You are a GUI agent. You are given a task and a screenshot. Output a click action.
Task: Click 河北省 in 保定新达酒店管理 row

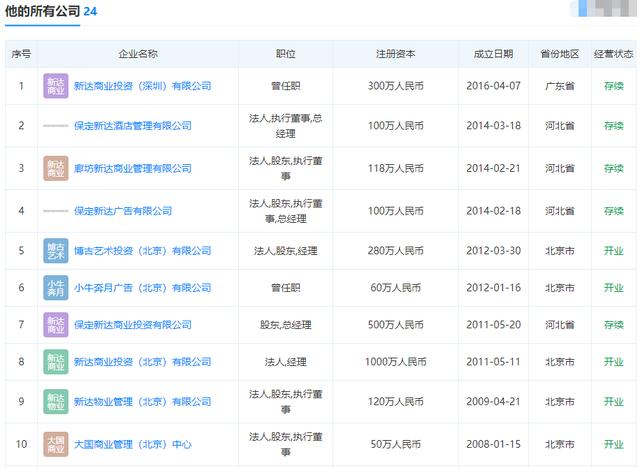[x=560, y=126]
